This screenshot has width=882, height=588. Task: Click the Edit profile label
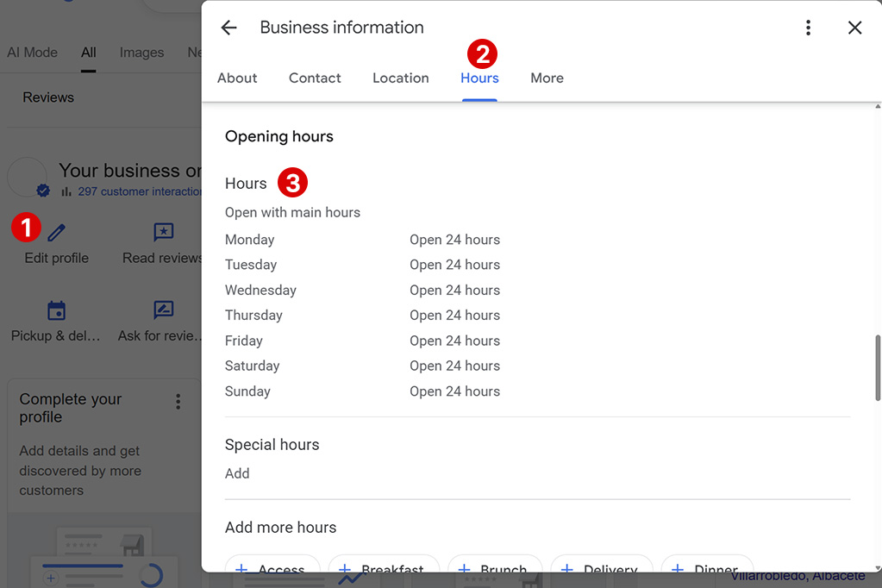tap(57, 259)
